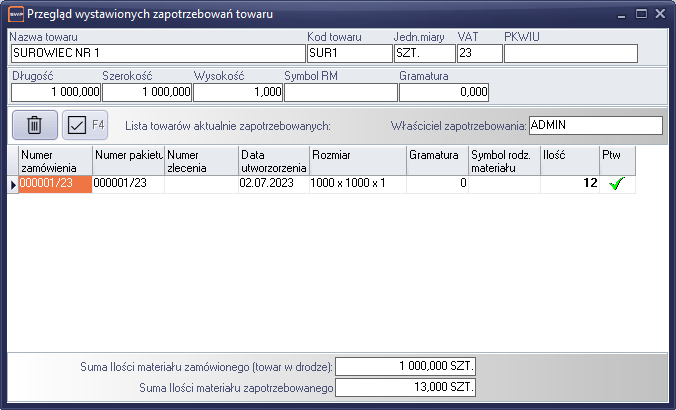This screenshot has height=410, width=676.
Task: Click the Nazwa towaru input field
Action: 156,54
